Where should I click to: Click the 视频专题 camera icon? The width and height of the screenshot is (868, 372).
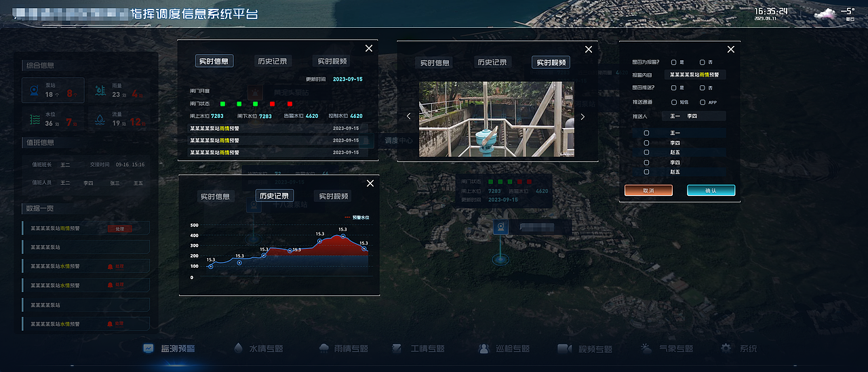click(564, 348)
